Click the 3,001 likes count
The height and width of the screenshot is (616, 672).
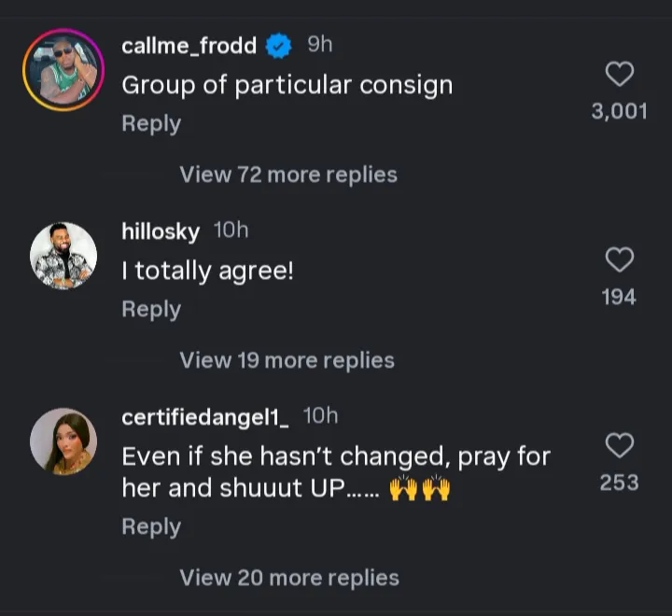point(620,112)
